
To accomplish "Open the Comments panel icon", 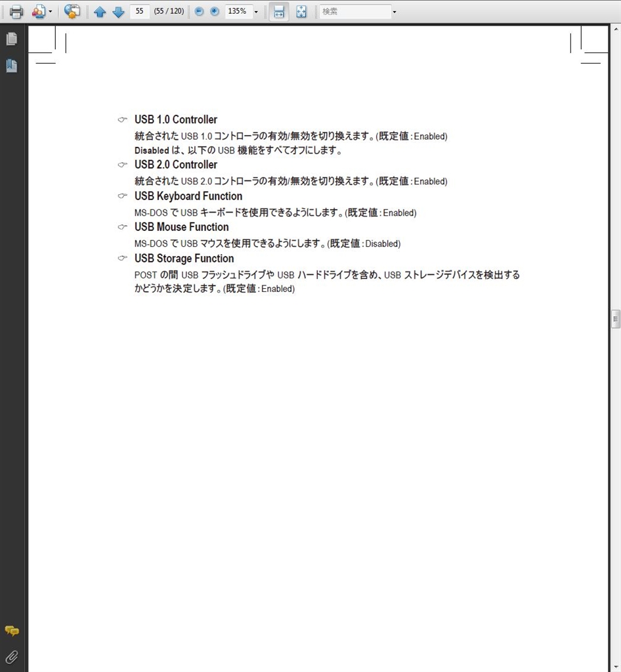I will (12, 631).
